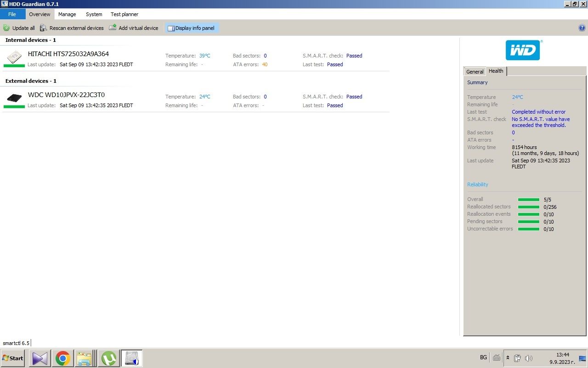The width and height of the screenshot is (588, 368).
Task: Click the Uncorrectable errors bar
Action: [x=529, y=229]
